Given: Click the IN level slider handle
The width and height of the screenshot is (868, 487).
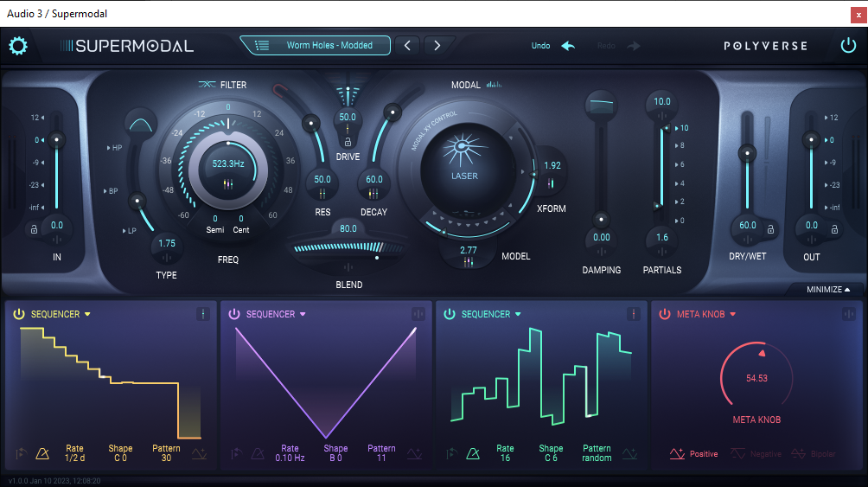Looking at the screenshot, I should click(56, 139).
